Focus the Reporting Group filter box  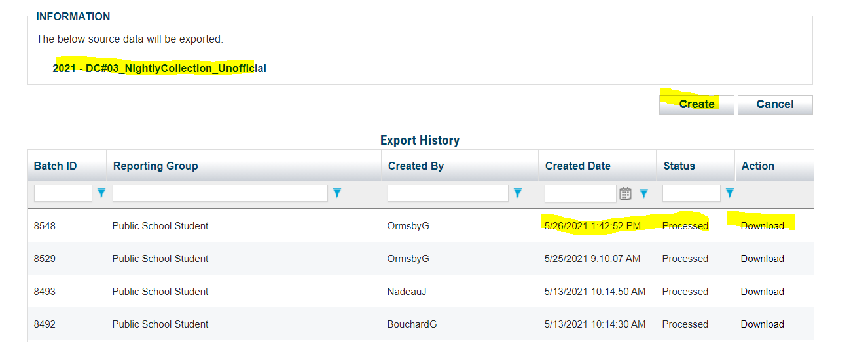point(220,193)
